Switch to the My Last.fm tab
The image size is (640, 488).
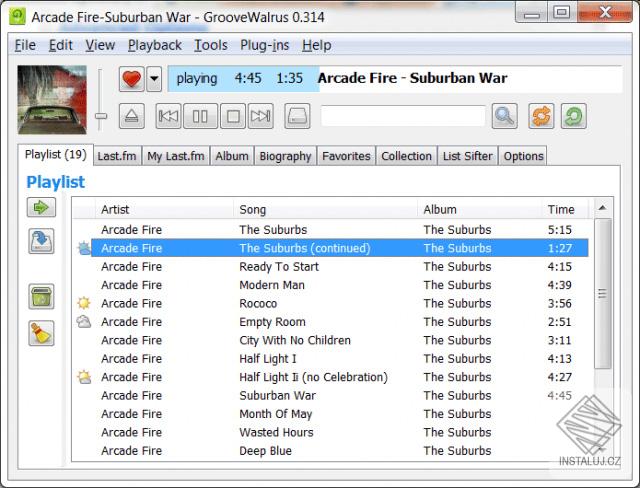176,156
